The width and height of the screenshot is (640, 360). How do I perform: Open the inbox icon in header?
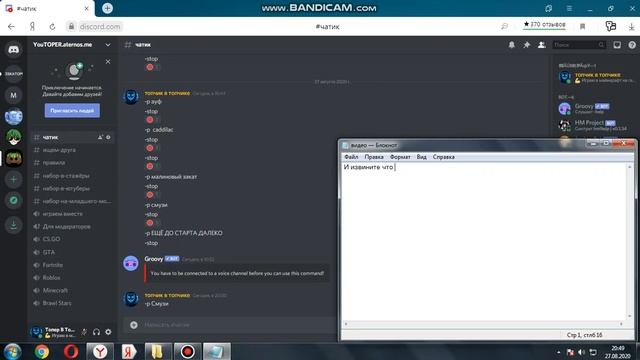click(617, 45)
